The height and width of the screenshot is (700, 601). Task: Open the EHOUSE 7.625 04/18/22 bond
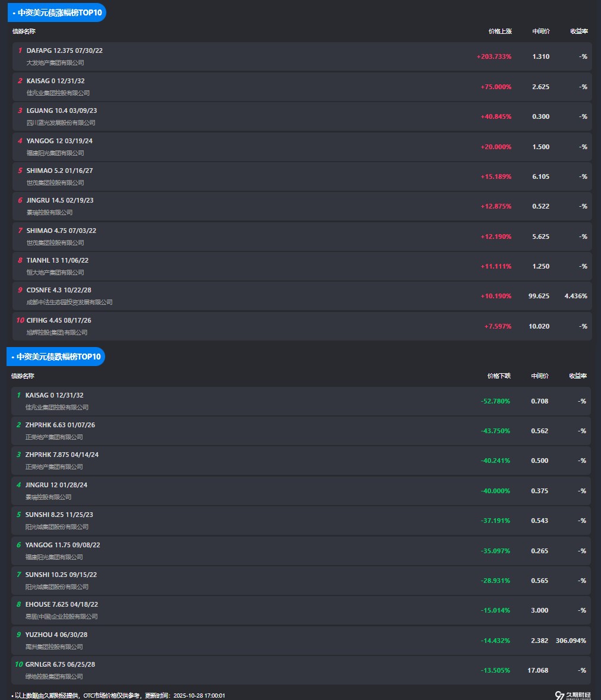(x=62, y=604)
